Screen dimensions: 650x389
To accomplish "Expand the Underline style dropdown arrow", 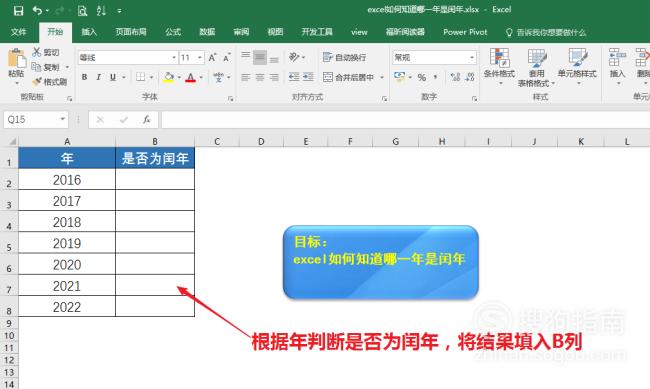I will 124,78.
